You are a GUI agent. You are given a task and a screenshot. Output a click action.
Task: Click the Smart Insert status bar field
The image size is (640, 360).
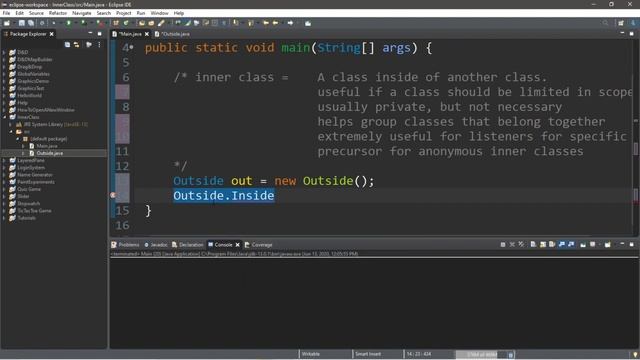click(x=368, y=354)
